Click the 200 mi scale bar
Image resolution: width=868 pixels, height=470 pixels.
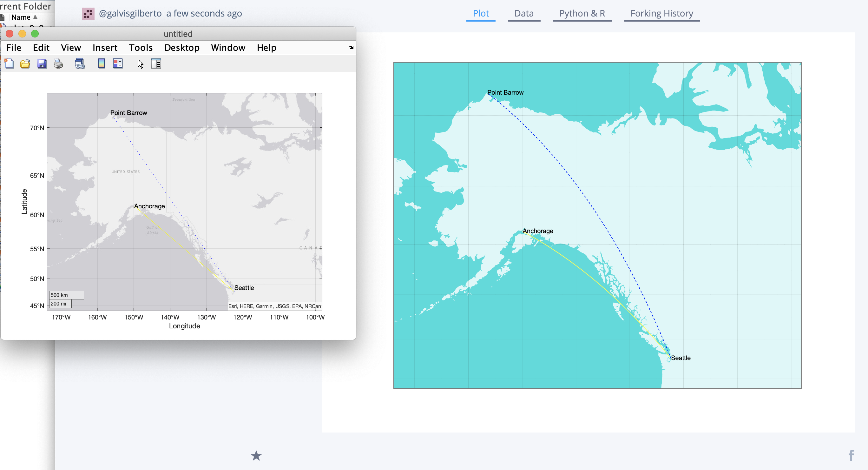pyautogui.click(x=60, y=304)
